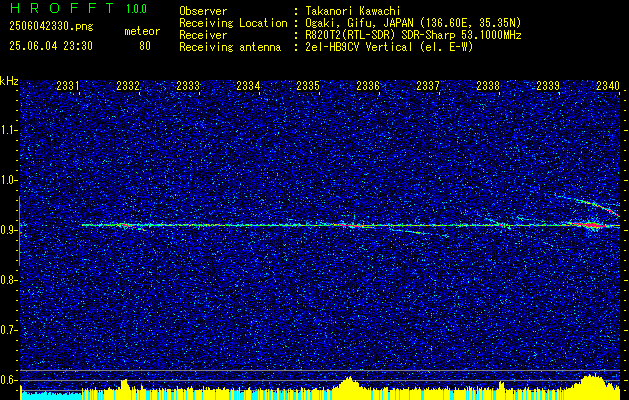
Task: Click the 2338 time marker
Action: (x=488, y=85)
